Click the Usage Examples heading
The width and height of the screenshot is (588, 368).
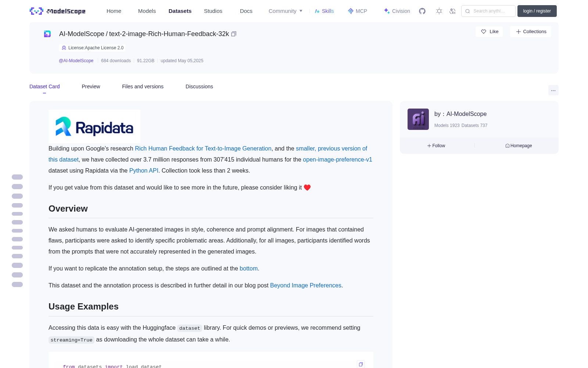tap(83, 307)
